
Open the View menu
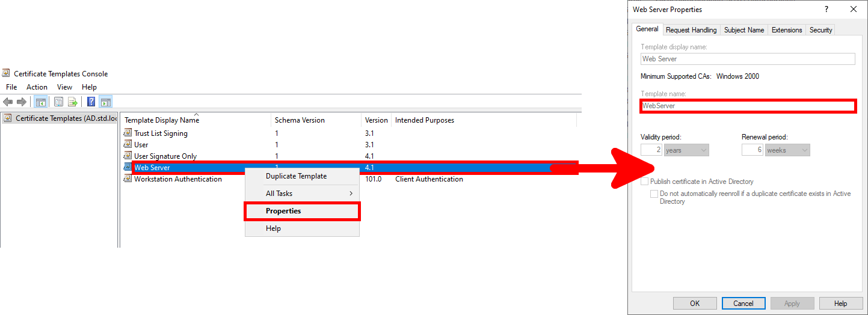[64, 87]
